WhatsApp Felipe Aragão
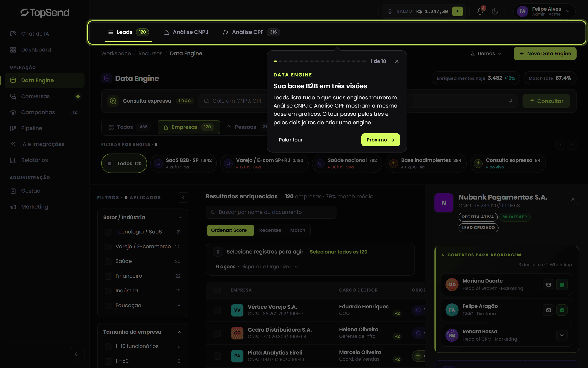 pyautogui.click(x=562, y=310)
